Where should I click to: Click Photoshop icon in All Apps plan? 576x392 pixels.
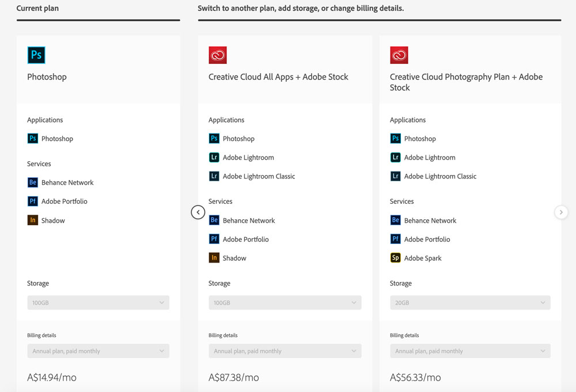214,138
